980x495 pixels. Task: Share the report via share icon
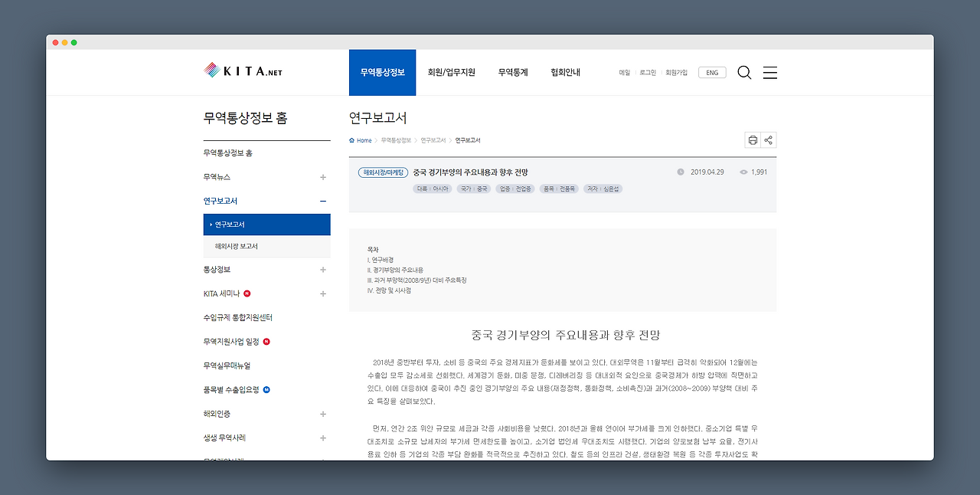click(x=769, y=139)
